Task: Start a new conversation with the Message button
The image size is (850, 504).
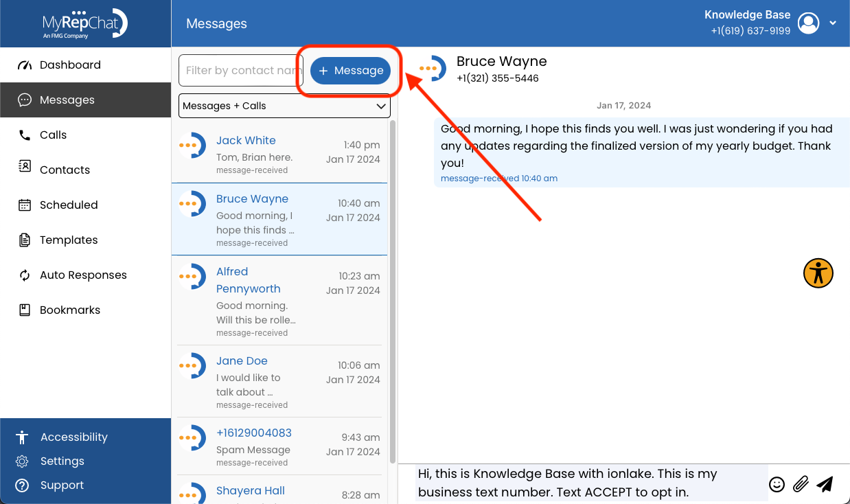Action: (x=350, y=70)
